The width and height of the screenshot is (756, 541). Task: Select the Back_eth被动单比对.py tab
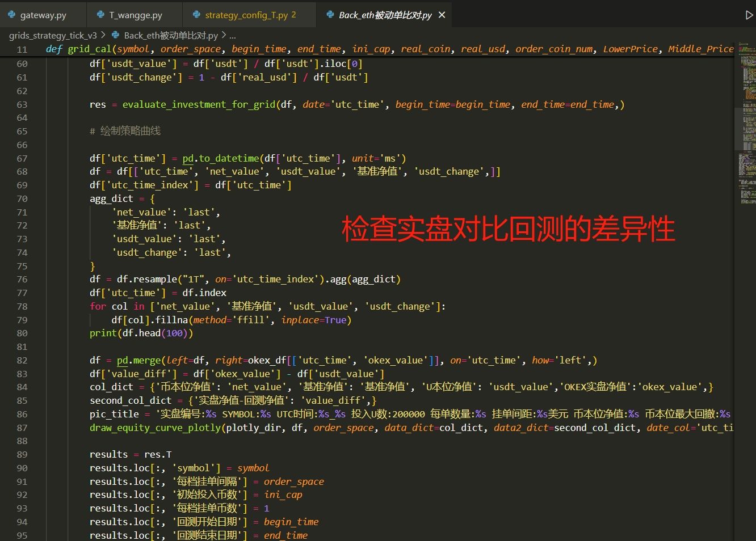pos(385,15)
